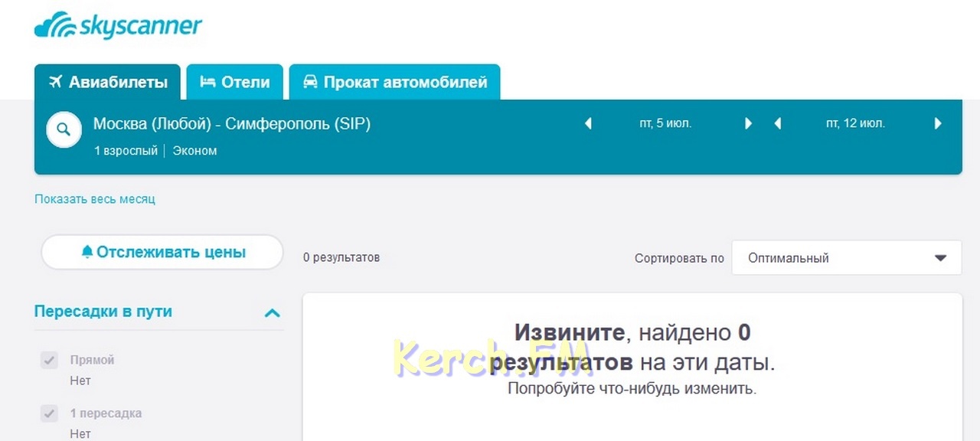Viewport: 980px width, 441px height.
Task: Click the magnifier search icon
Action: click(64, 130)
